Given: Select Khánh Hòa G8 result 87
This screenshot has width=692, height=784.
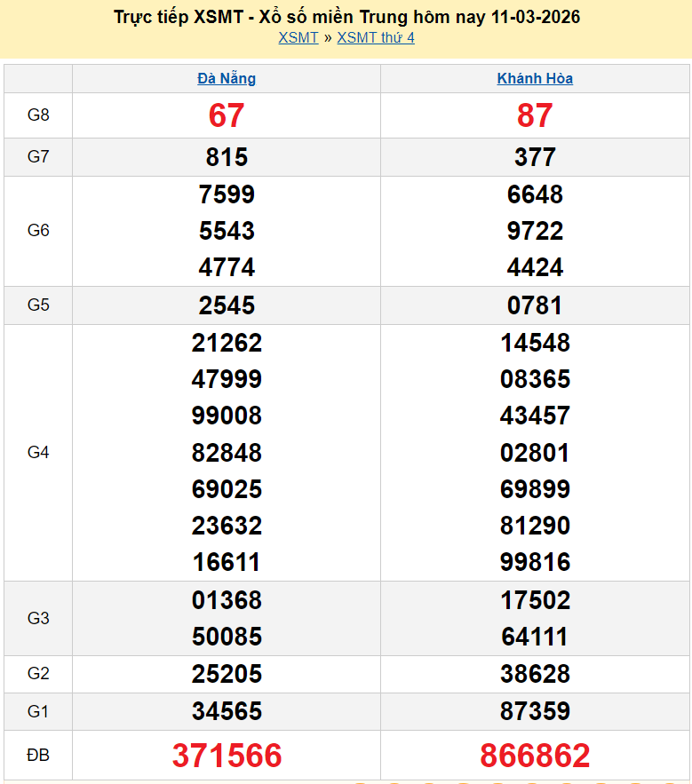Looking at the screenshot, I should click(535, 115).
